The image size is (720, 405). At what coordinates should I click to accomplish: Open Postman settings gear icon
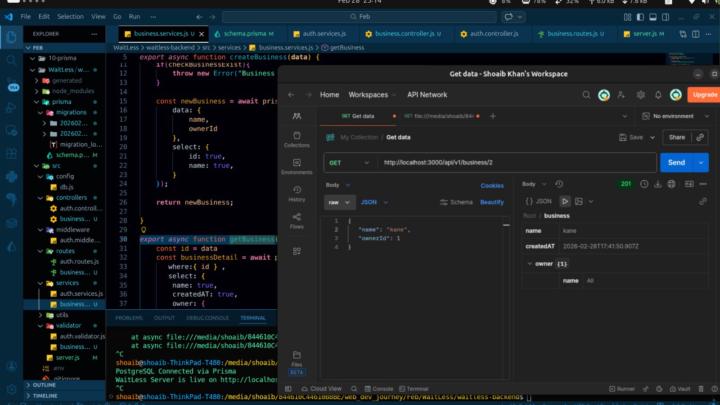click(640, 95)
